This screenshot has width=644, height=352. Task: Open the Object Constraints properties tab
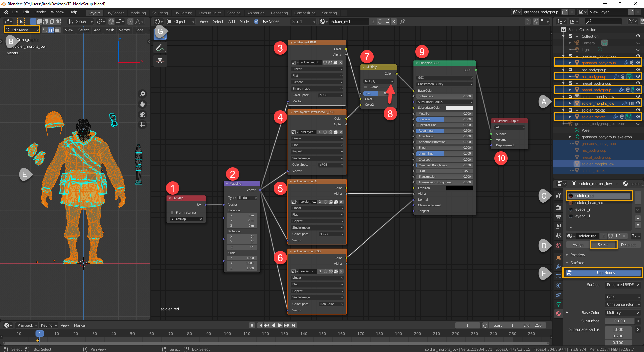coord(558,295)
